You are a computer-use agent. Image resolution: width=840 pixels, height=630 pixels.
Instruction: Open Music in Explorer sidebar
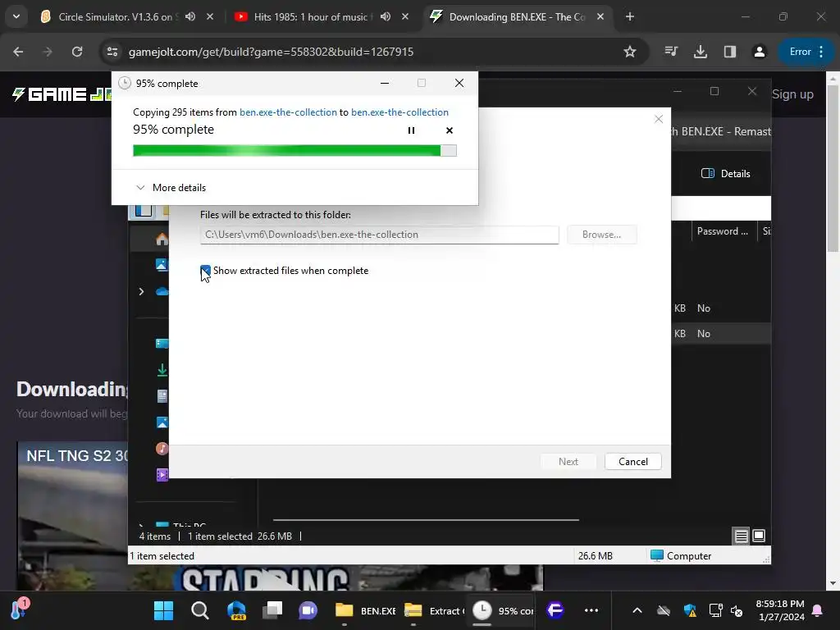pyautogui.click(x=162, y=449)
